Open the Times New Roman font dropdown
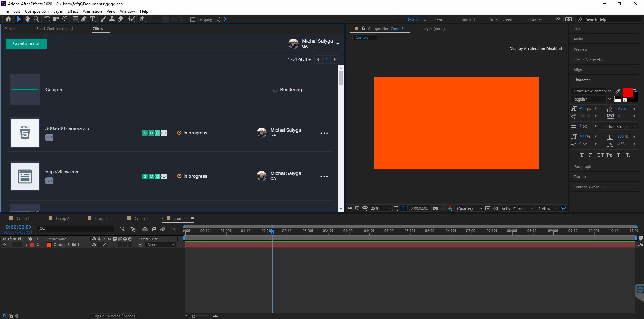Image resolution: width=644 pixels, height=319 pixels. 591,91
